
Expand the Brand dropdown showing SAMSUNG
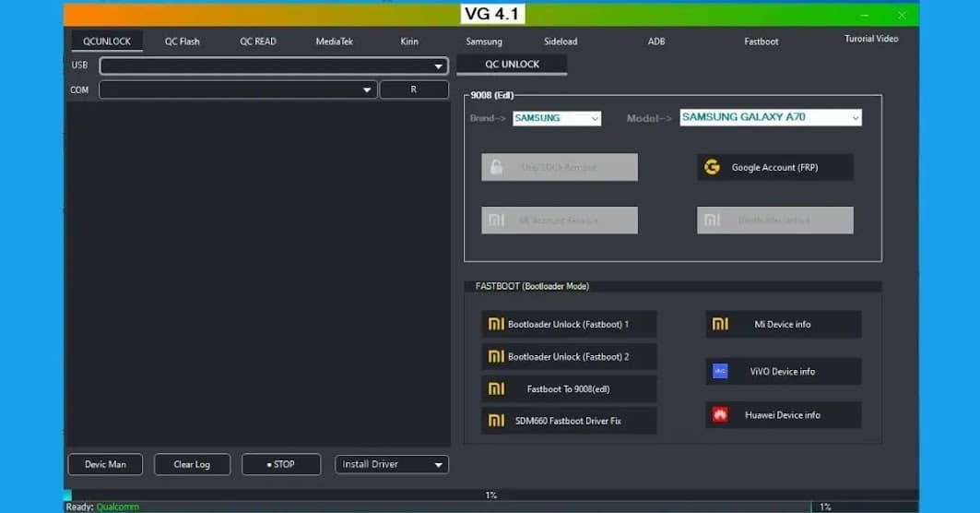[556, 118]
